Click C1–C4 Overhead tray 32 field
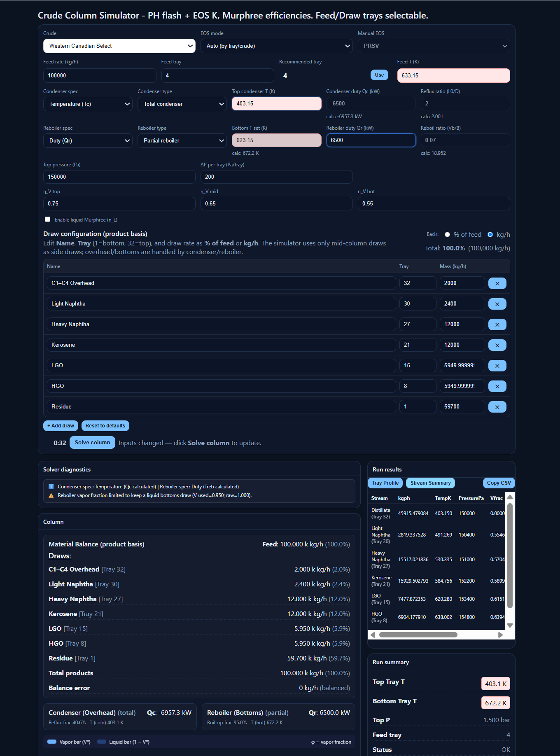The width and height of the screenshot is (560, 756). (x=418, y=283)
